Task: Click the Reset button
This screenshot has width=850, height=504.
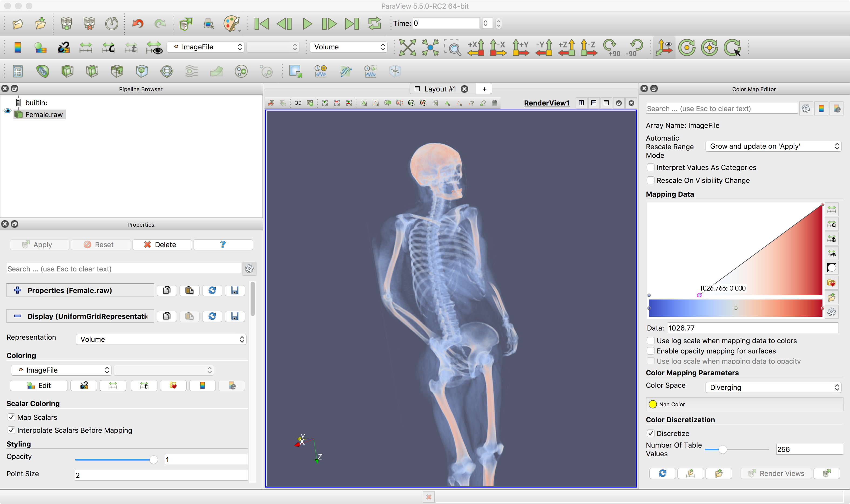Action: point(101,244)
